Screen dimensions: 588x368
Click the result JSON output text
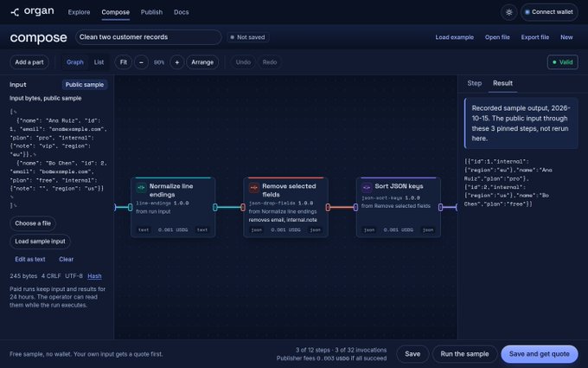508,183
